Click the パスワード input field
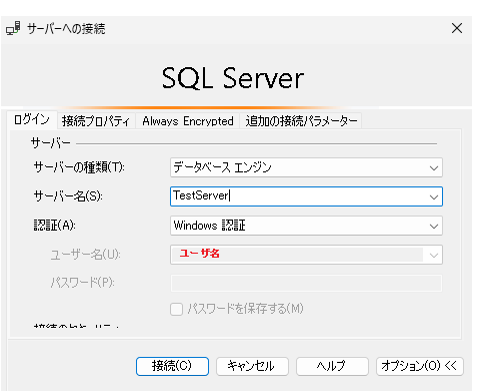This screenshot has width=486, height=391. point(306,283)
